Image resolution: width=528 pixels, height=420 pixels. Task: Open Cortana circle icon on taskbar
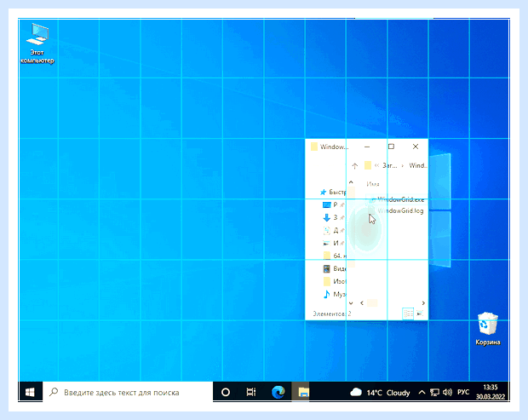[x=226, y=392]
